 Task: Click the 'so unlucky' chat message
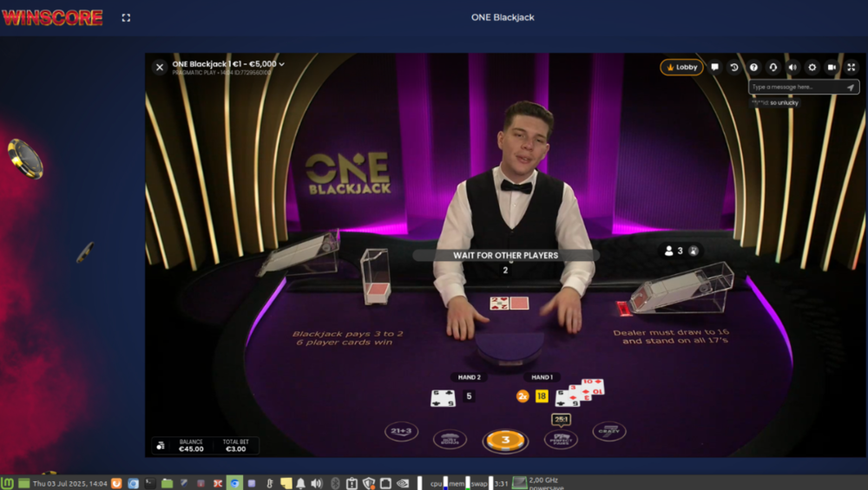pyautogui.click(x=775, y=103)
